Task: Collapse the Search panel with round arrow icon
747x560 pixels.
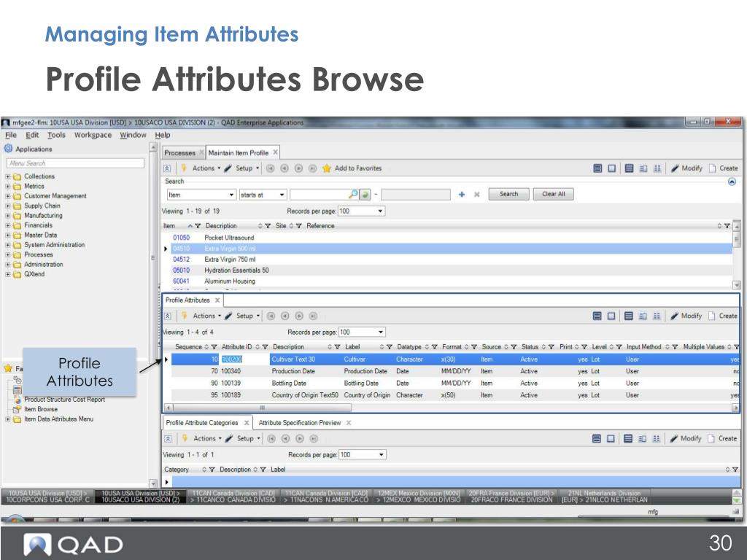Action: [732, 182]
